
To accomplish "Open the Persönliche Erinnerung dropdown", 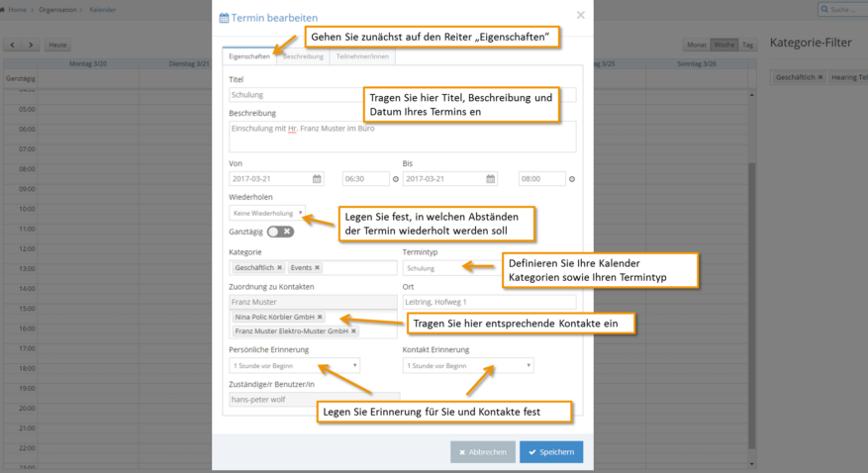I will tap(295, 366).
